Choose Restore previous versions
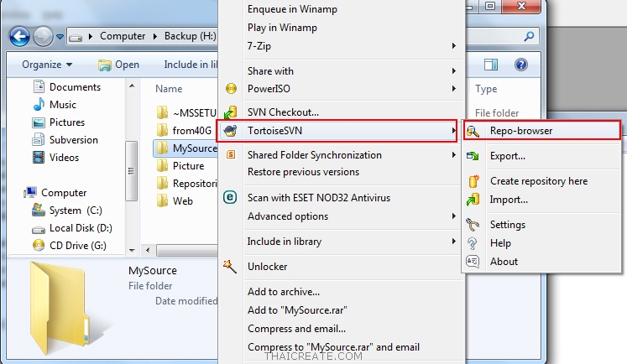Image resolution: width=627 pixels, height=364 pixels. tap(303, 172)
